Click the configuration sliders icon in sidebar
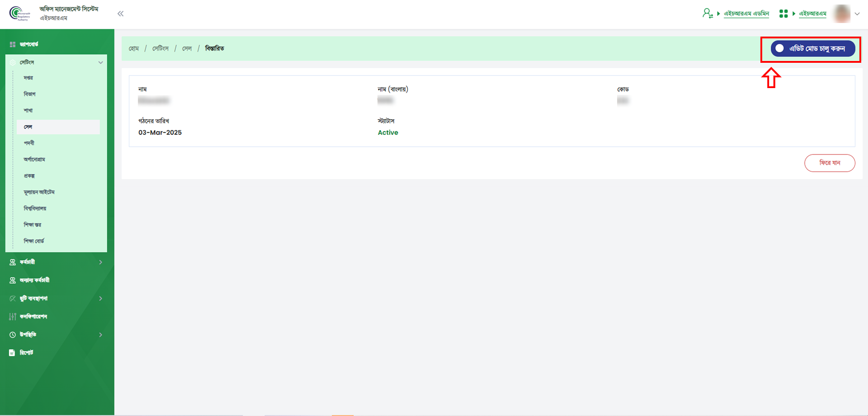The height and width of the screenshot is (416, 868). (13, 317)
